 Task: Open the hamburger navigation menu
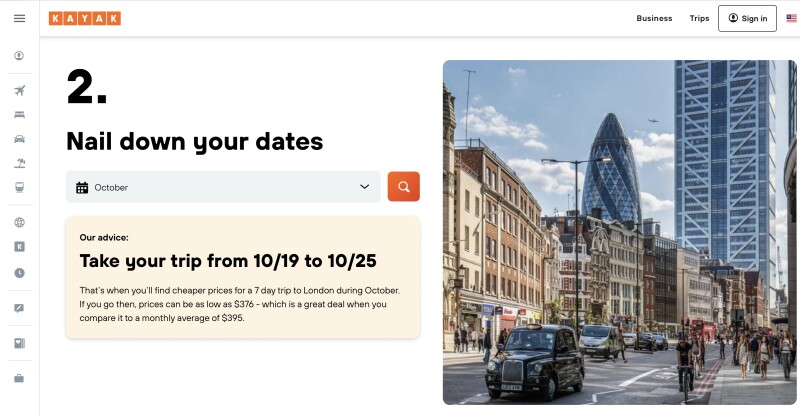[19, 18]
